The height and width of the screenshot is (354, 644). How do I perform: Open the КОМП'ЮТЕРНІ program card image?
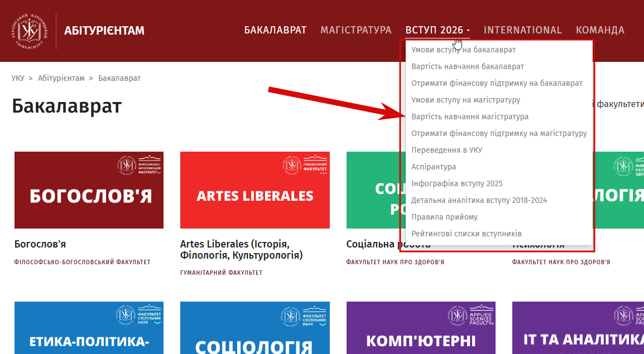click(x=421, y=328)
